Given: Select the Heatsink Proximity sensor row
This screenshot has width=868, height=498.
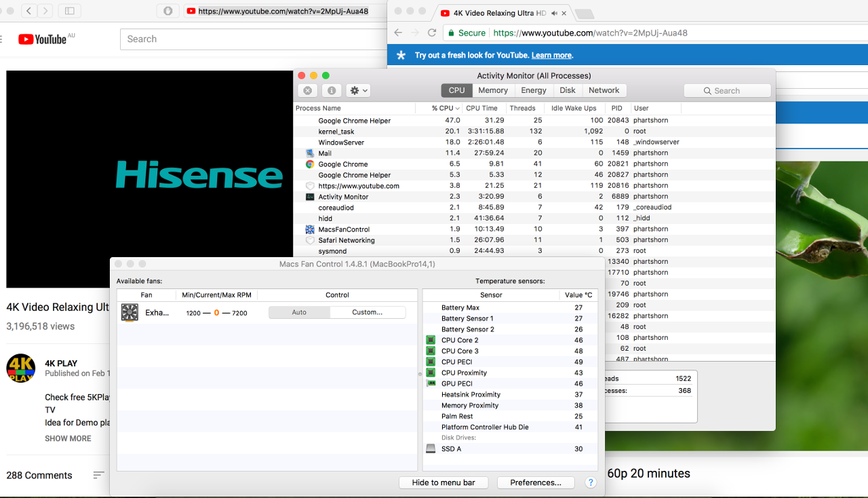Looking at the screenshot, I should pyautogui.click(x=510, y=394).
